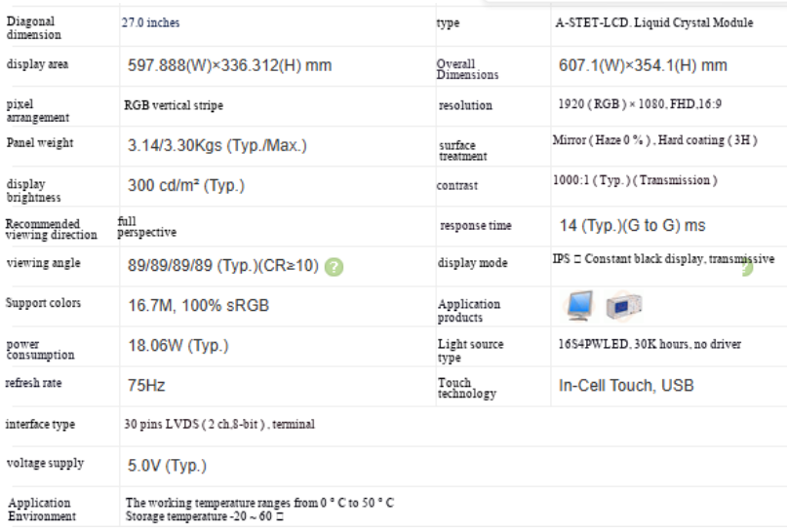Select the 14 (Typ.)(G to G) ms value

pyautogui.click(x=632, y=226)
